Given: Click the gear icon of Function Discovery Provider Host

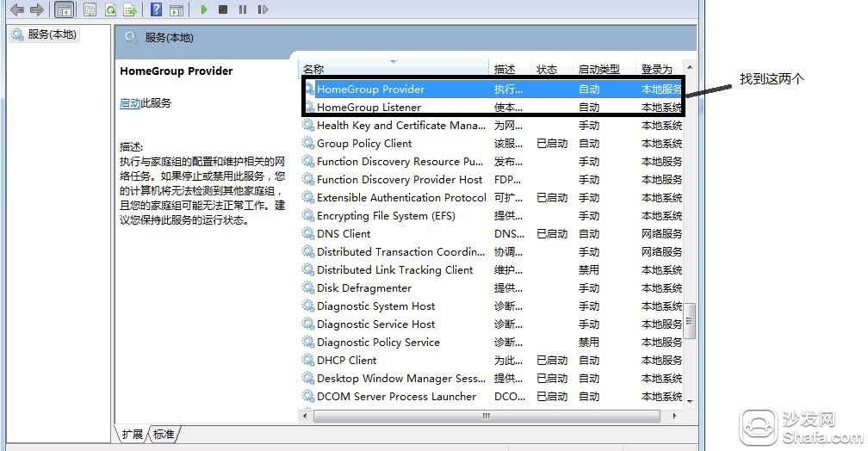Looking at the screenshot, I should pyautogui.click(x=308, y=179).
